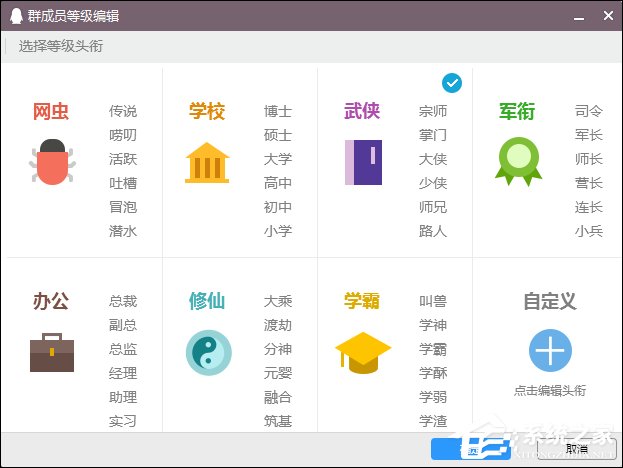Viewport: 623px width, 468px height.
Task: Pick the green 军衔 medal badge icon
Action: pos(518,160)
